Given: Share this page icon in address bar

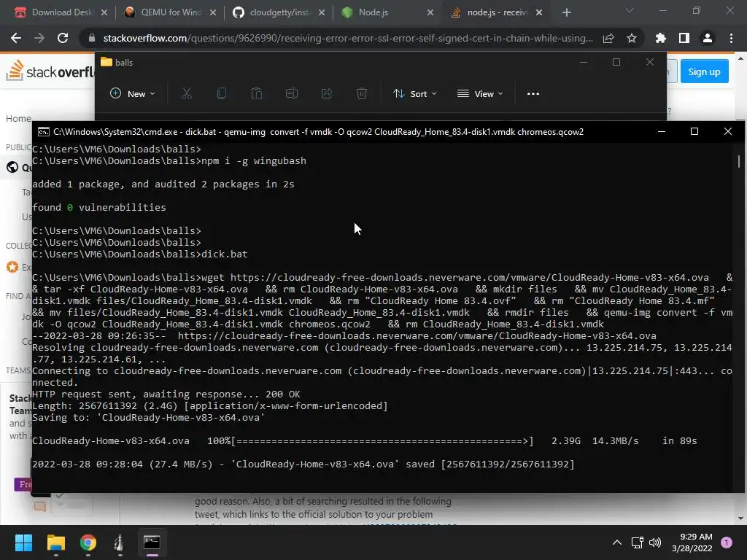Looking at the screenshot, I should point(608,38).
